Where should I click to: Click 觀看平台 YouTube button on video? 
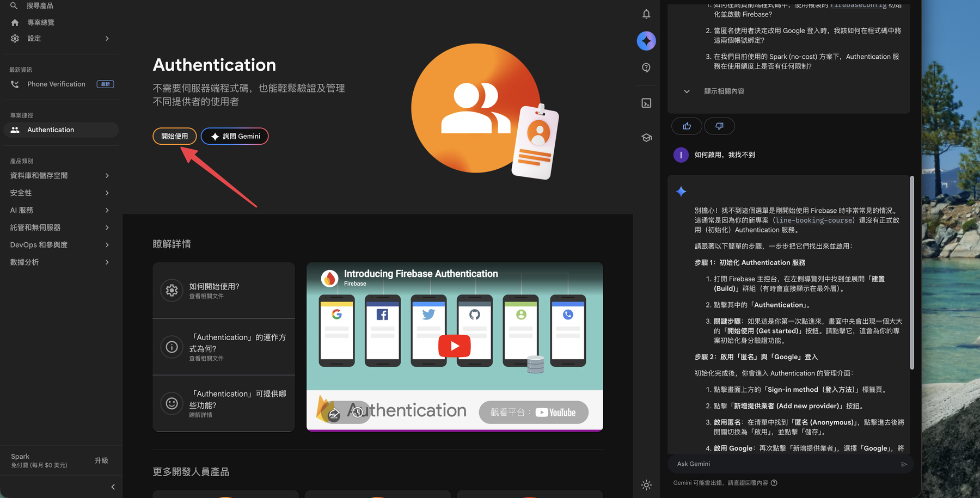534,413
